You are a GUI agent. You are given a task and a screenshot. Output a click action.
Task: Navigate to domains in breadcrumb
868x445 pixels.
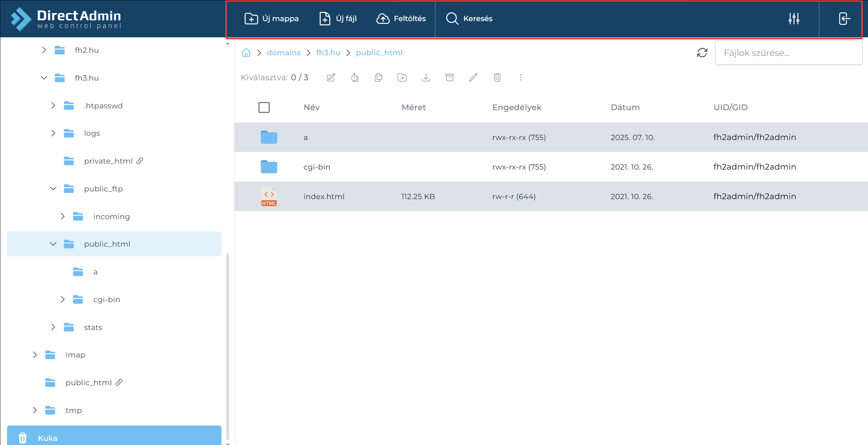(x=283, y=53)
